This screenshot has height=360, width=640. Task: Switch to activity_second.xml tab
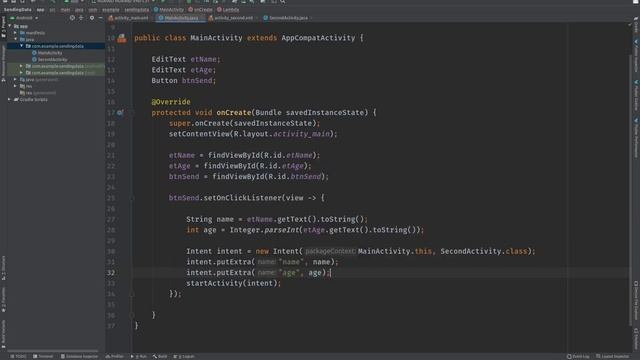231,18
